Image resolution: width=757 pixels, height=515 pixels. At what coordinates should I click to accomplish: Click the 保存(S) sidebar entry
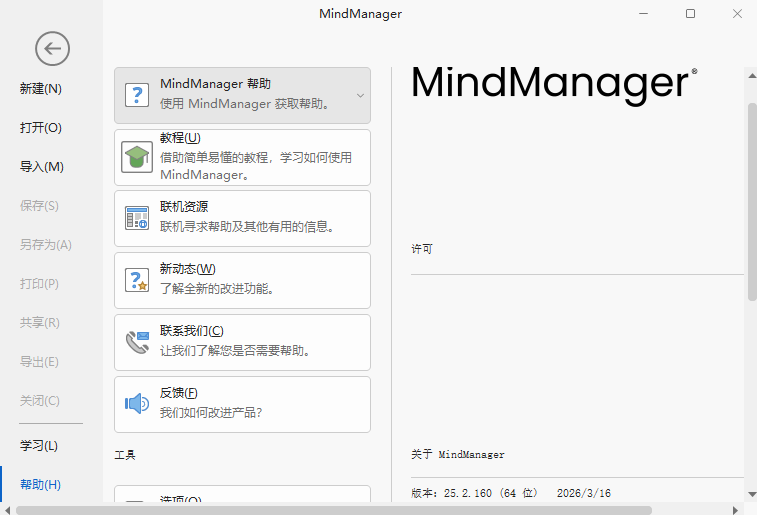pyautogui.click(x=40, y=206)
